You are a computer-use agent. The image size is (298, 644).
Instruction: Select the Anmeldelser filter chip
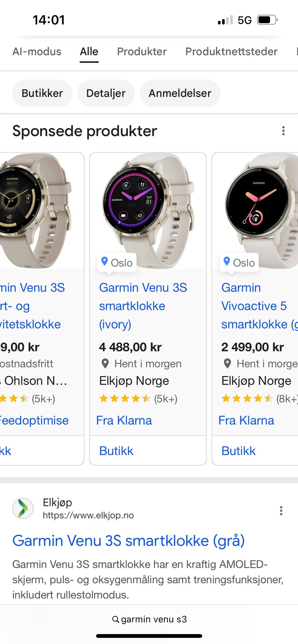point(180,93)
